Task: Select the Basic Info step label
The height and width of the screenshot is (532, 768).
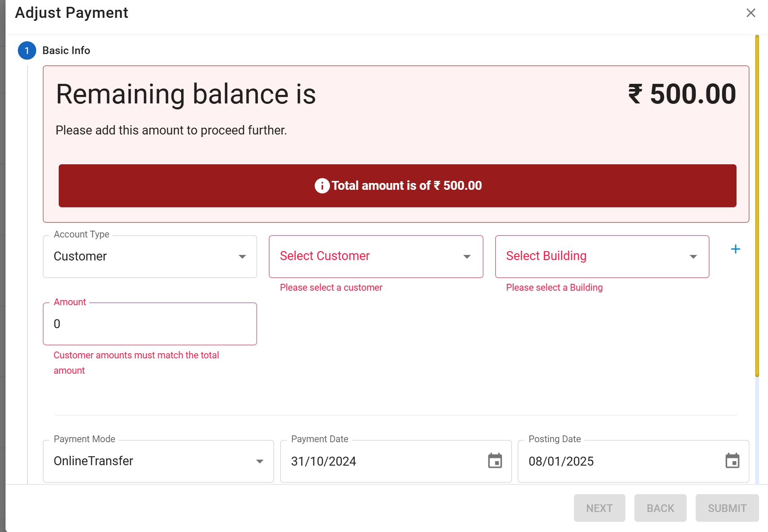Action: click(66, 51)
